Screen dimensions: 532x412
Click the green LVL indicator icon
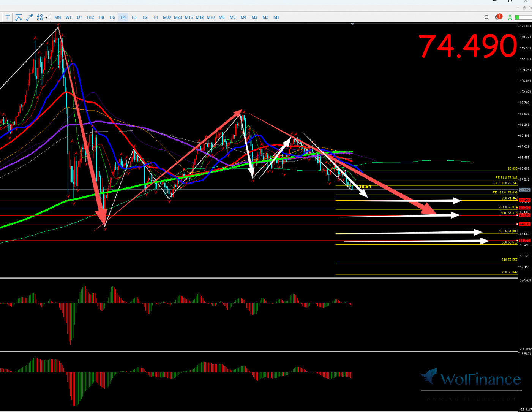click(x=510, y=17)
